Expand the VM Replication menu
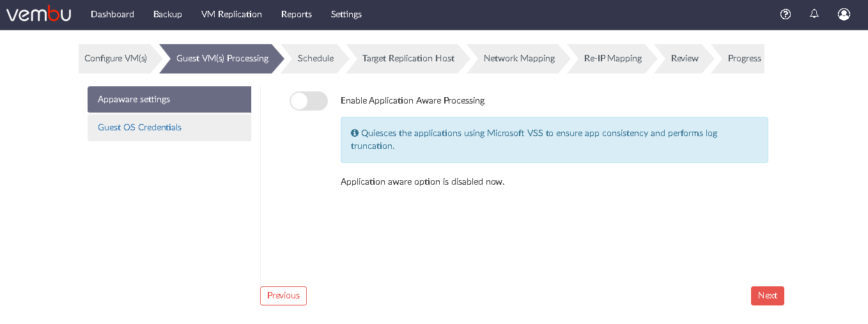 pos(231,14)
